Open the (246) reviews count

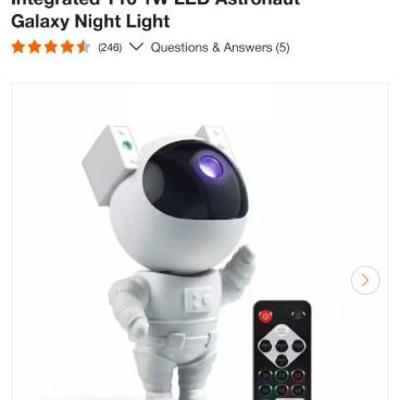tap(110, 48)
